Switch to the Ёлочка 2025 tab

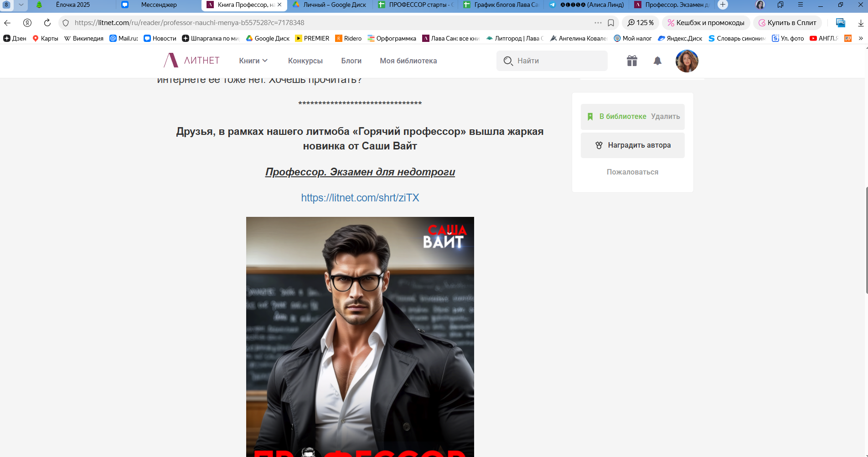pyautogui.click(x=73, y=5)
